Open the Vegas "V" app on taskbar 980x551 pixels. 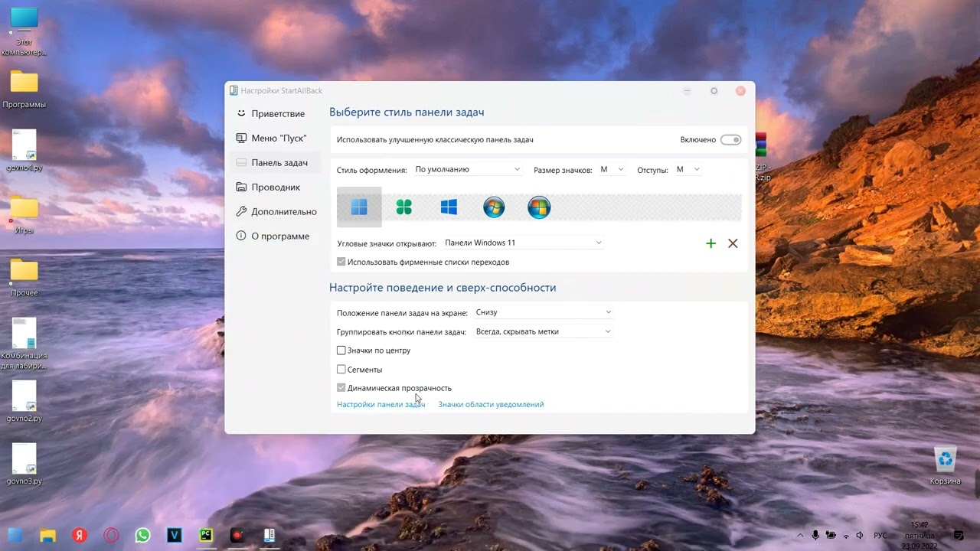pos(175,536)
